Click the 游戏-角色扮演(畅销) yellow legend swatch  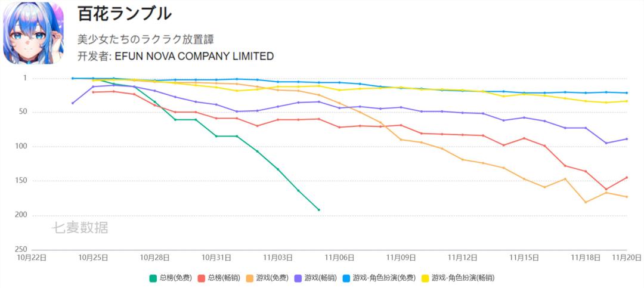[x=426, y=278]
